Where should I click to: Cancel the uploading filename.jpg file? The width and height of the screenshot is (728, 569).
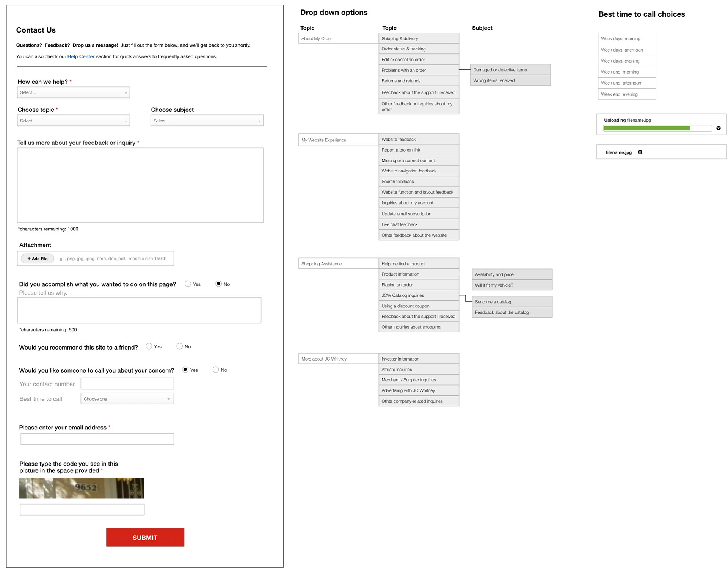[718, 128]
